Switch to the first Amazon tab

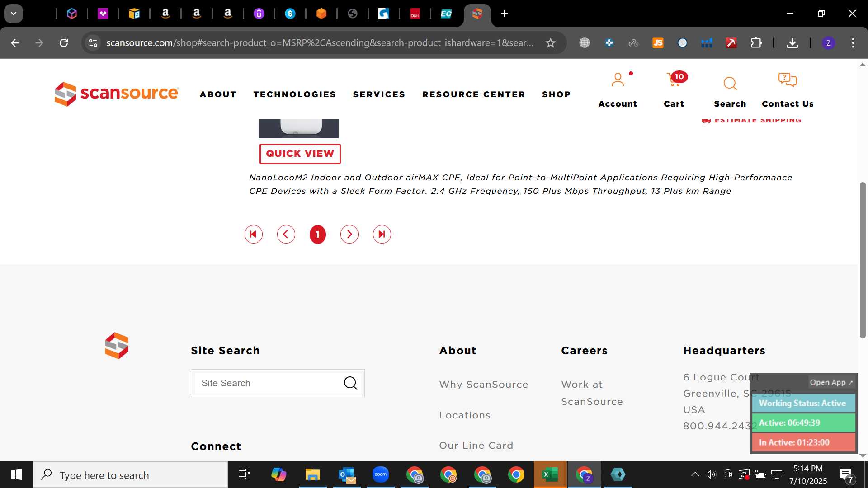point(165,14)
